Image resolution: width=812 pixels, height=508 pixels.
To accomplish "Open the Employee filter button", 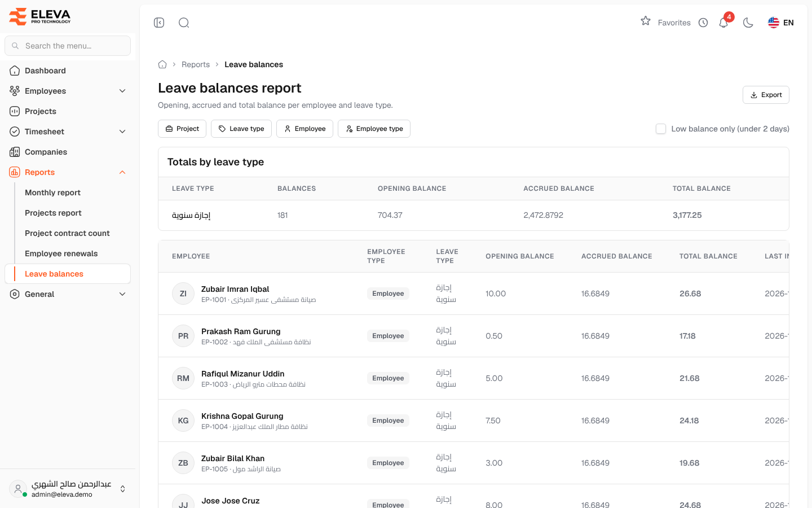I will click(304, 129).
